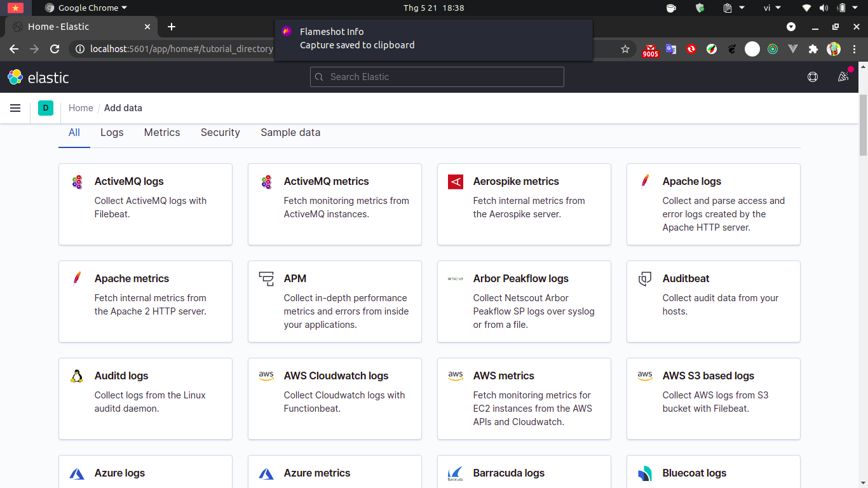Reload the page in Chrome
Screen dimensions: 868x488
55,49
